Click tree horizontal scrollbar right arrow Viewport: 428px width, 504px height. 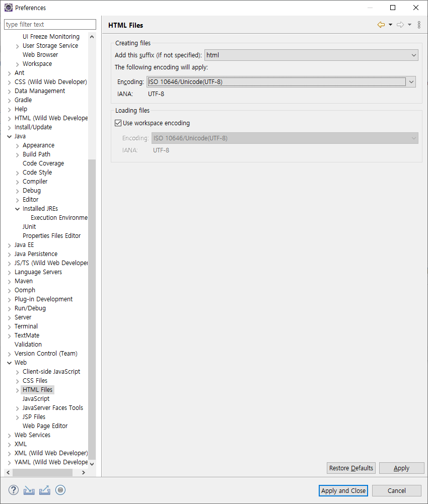84,472
